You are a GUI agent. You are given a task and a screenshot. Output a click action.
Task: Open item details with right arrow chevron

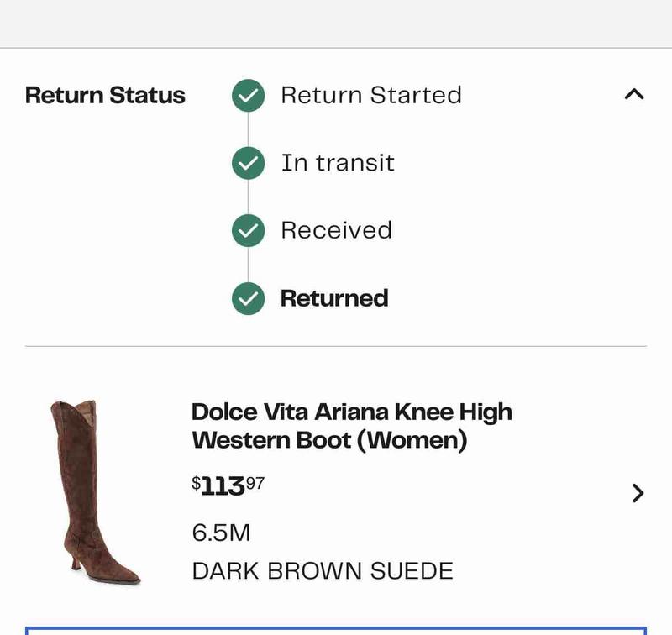[638, 493]
